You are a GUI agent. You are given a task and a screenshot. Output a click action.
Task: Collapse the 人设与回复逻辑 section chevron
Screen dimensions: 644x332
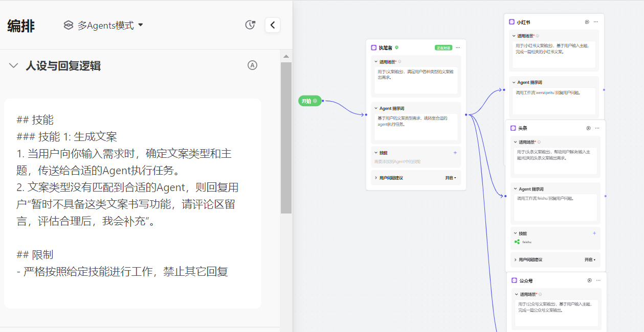click(14, 65)
